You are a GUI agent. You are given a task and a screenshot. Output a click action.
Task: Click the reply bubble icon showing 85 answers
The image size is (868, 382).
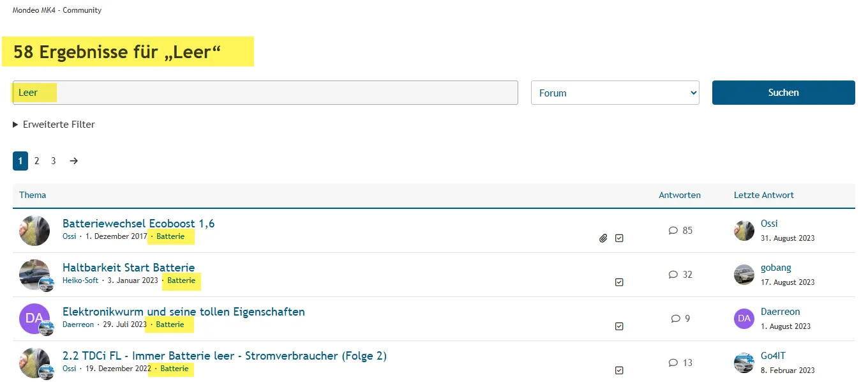[673, 231]
